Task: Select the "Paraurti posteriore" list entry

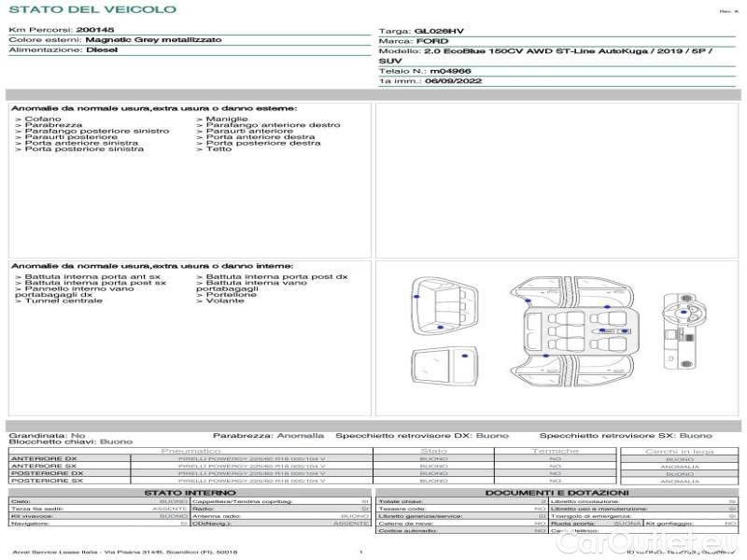Action: (71, 136)
